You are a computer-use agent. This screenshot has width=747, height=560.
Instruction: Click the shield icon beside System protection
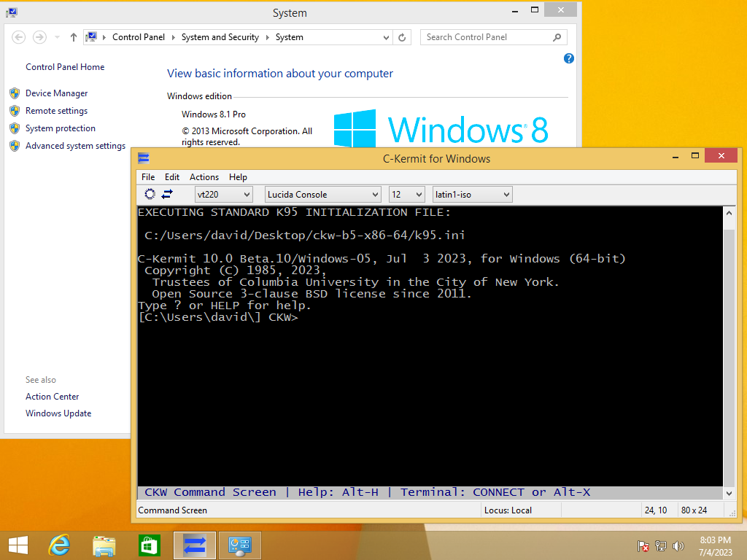(x=15, y=128)
